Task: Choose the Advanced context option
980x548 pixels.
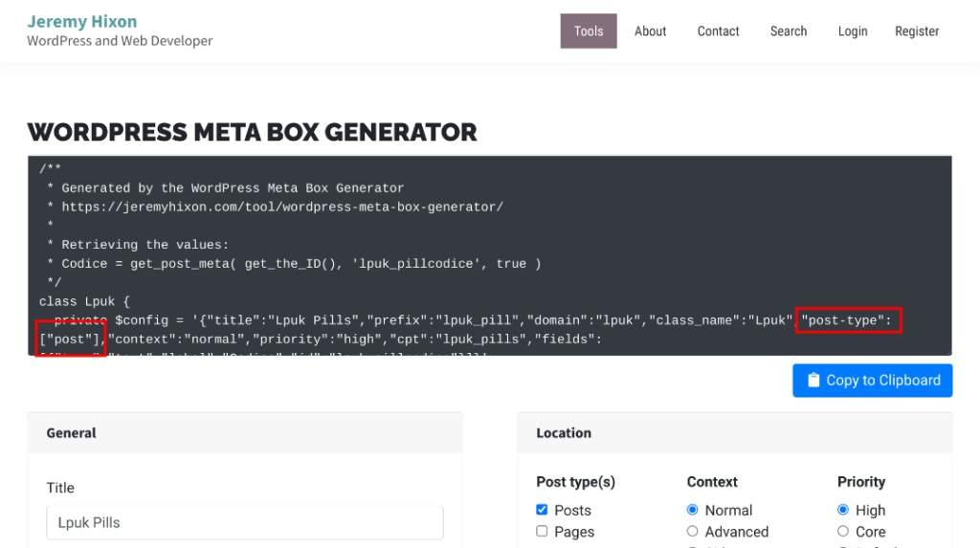Action: (x=693, y=531)
